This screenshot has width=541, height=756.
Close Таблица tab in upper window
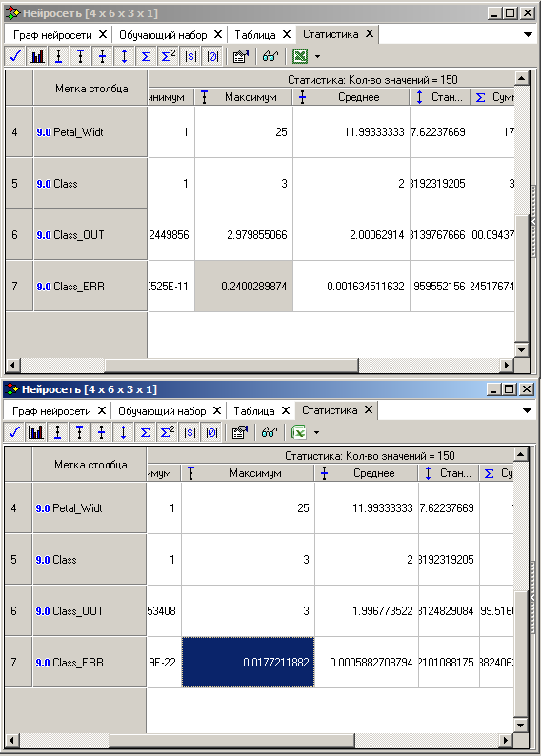287,34
